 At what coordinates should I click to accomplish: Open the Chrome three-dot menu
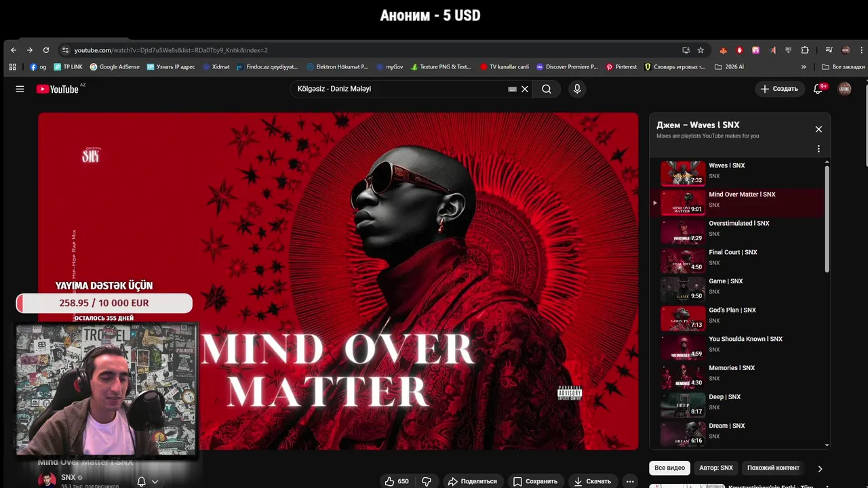click(861, 50)
